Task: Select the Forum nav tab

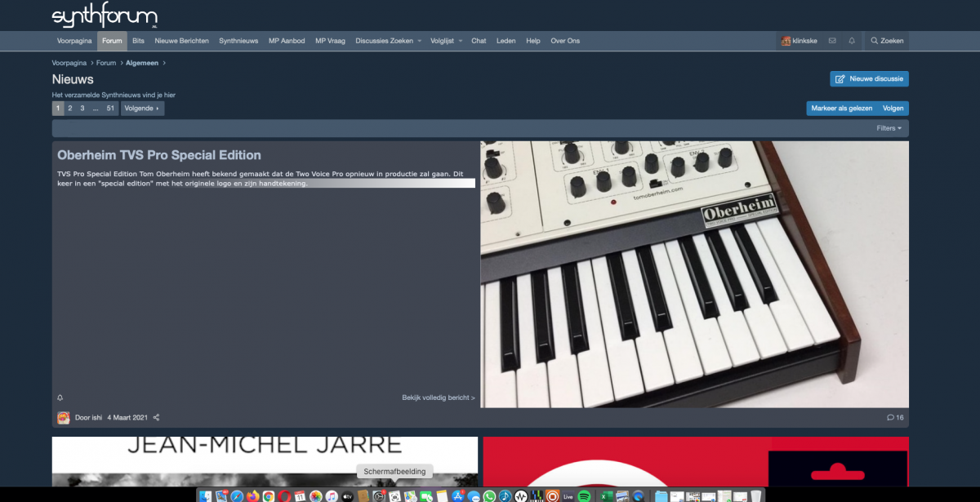Action: (112, 41)
